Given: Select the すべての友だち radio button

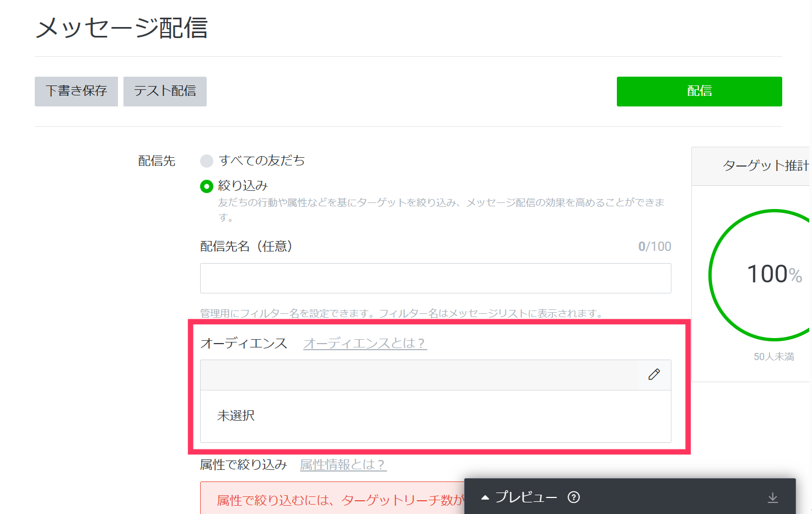Looking at the screenshot, I should (x=207, y=161).
